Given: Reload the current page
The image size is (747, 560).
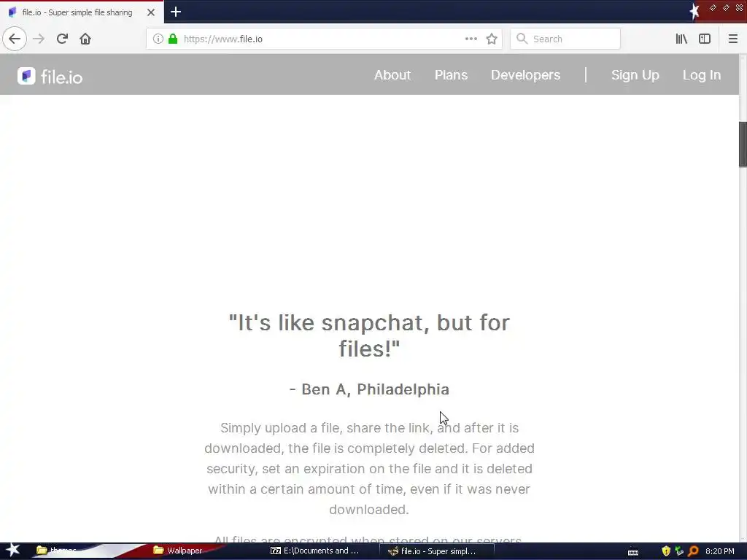Looking at the screenshot, I should pyautogui.click(x=62, y=39).
